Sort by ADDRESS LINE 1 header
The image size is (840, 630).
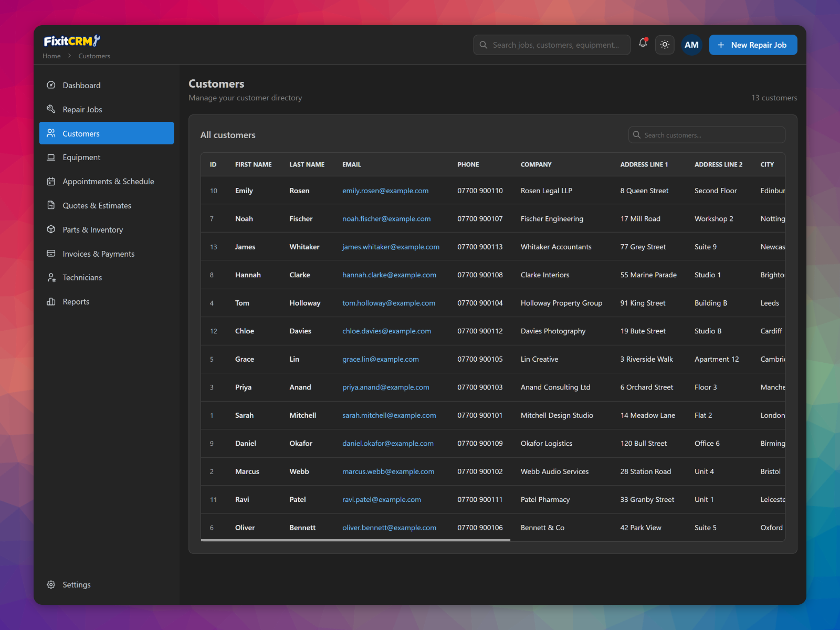click(x=644, y=165)
